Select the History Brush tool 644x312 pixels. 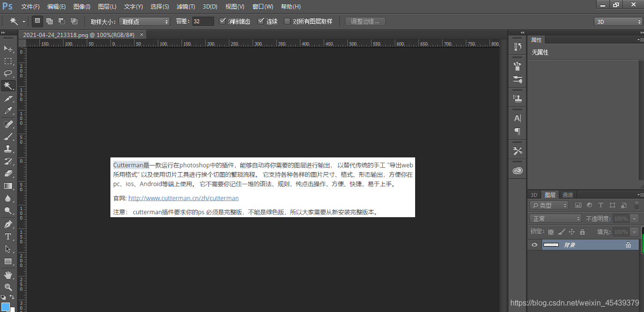point(8,161)
